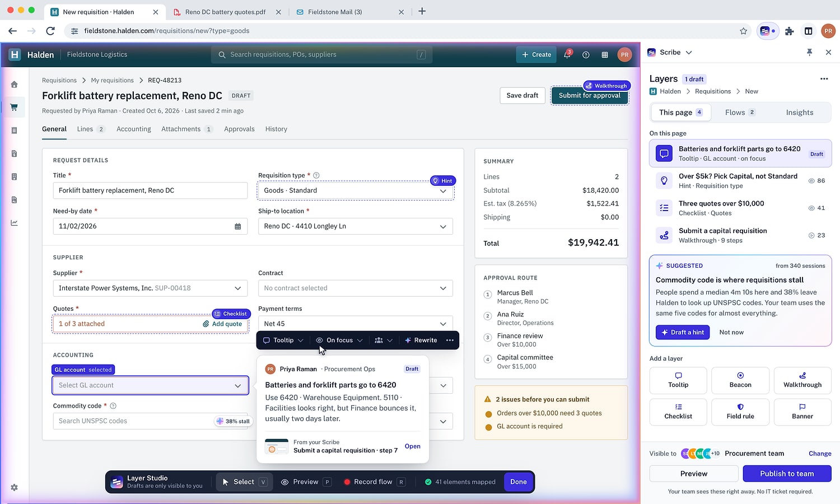Expand the Supplier dropdown
840x504 pixels.
coord(150,288)
